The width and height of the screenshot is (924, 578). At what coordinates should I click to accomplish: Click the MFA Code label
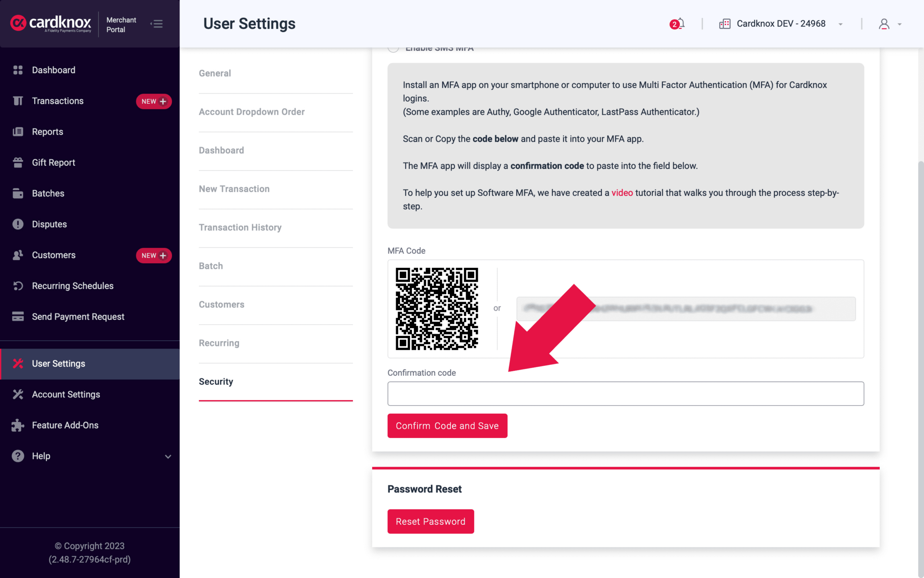pos(406,251)
